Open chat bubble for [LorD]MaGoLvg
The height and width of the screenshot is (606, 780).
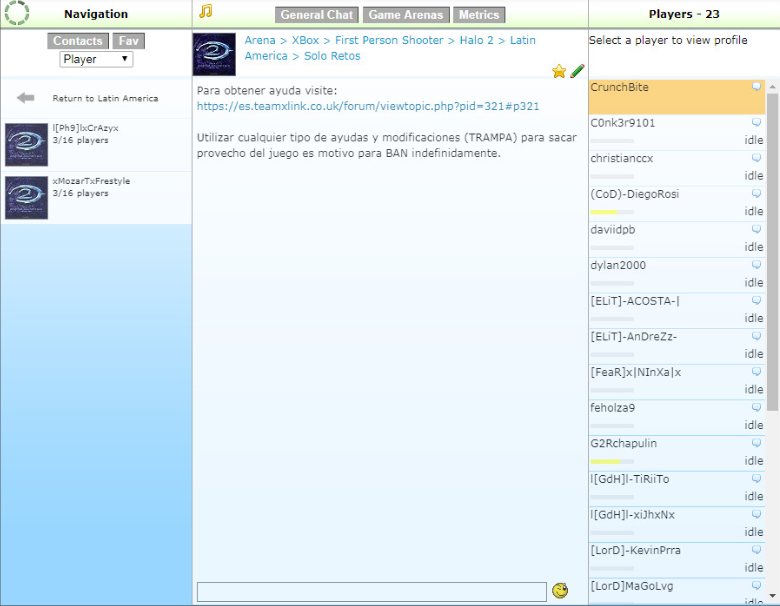(756, 586)
